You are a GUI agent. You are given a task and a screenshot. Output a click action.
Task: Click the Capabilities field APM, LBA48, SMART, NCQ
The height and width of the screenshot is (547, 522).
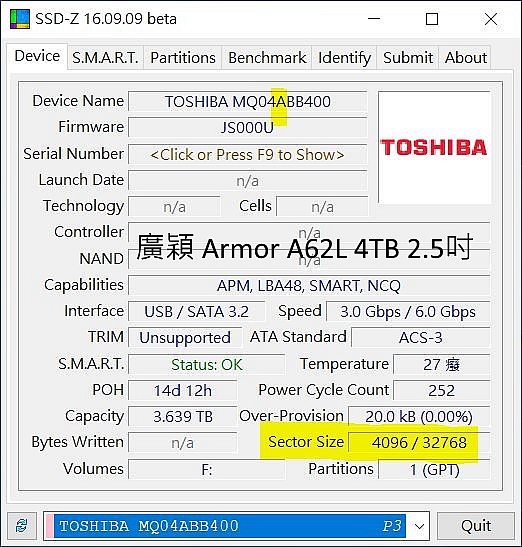(x=309, y=286)
